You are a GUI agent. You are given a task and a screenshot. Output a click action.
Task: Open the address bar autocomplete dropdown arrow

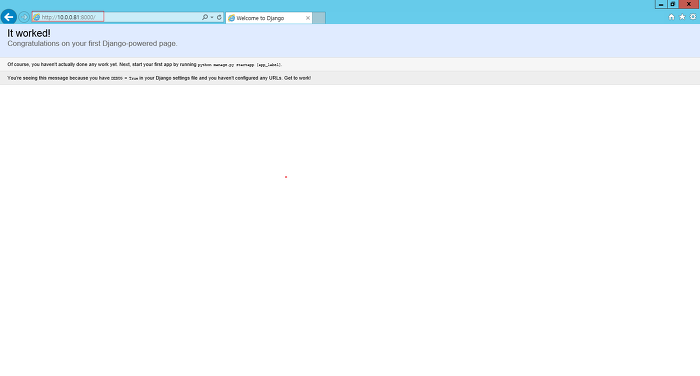(212, 17)
